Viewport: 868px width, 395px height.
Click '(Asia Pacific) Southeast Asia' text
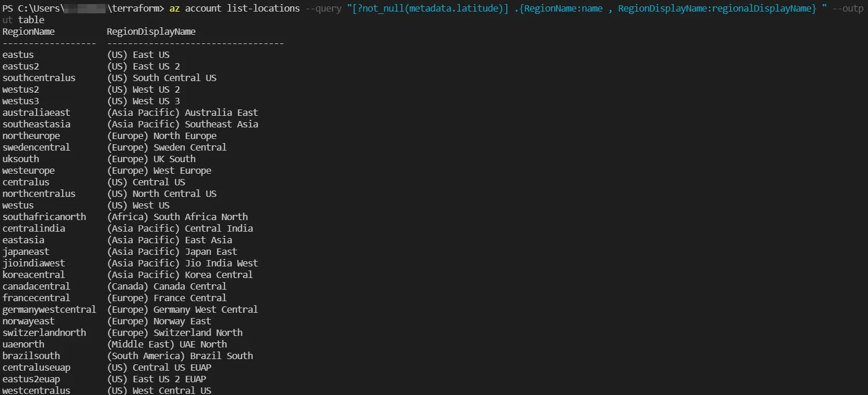183,125
